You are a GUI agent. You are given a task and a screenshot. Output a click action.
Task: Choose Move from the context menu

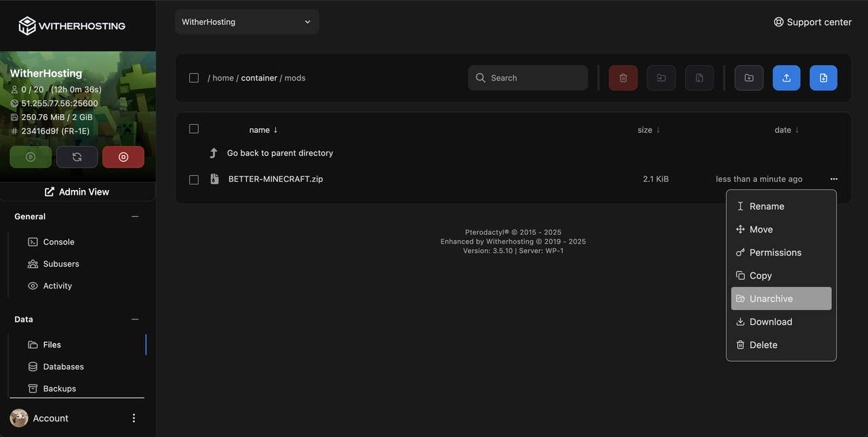(781, 229)
